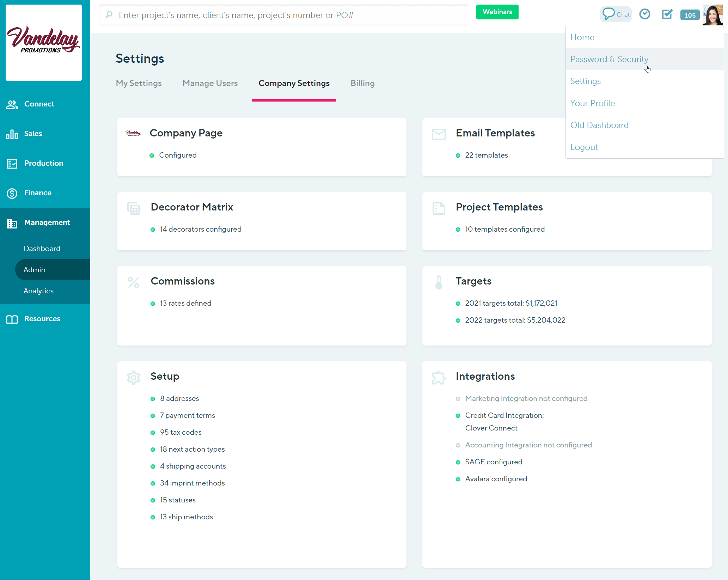Select the Setup gear icon
The image size is (728, 580).
click(x=133, y=377)
